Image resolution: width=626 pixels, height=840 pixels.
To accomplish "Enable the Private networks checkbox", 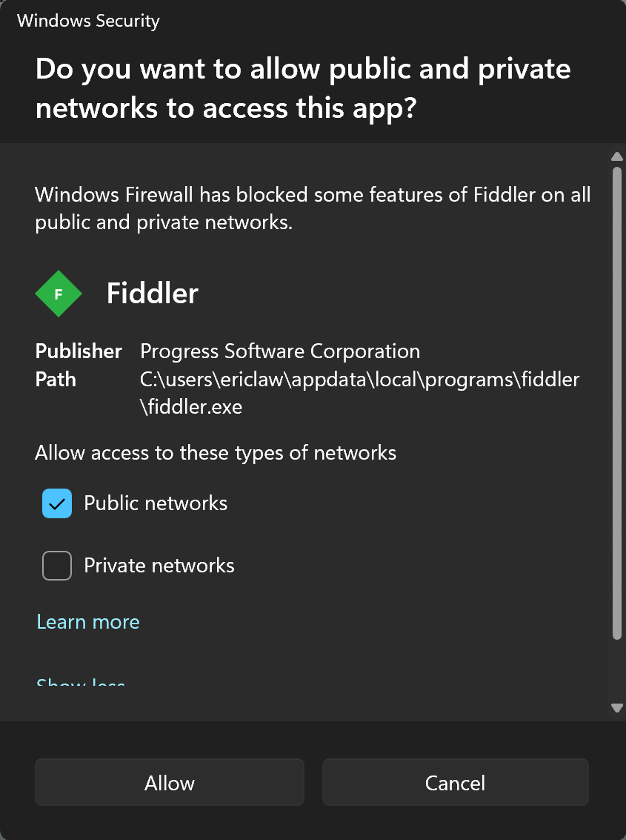I will [57, 565].
